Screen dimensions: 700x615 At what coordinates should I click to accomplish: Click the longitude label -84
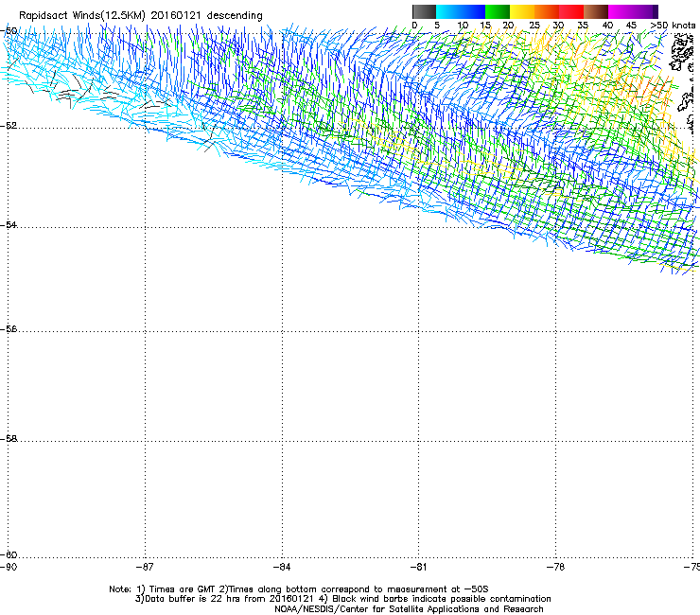tap(282, 567)
